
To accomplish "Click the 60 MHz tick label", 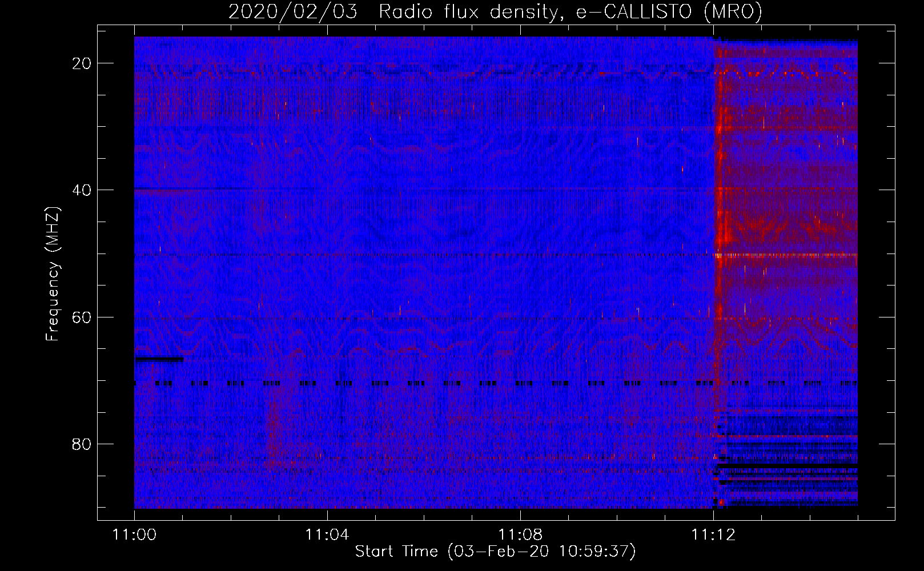I will point(82,317).
